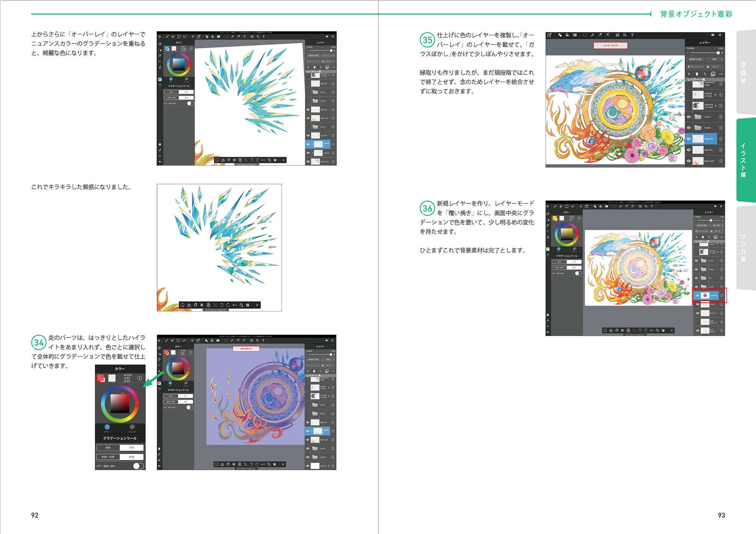Click info icon beside R:255 G:87 B:93 values
756x534 pixels.
pos(139,378)
